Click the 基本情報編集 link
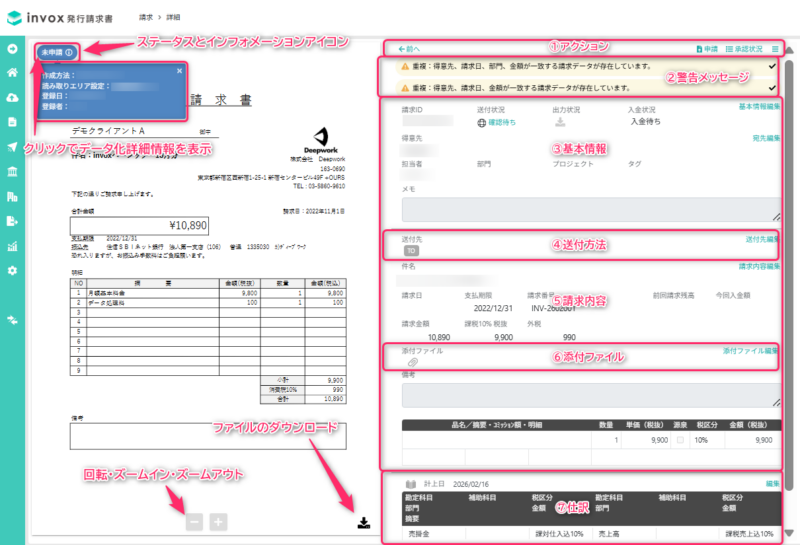The height and width of the screenshot is (545, 800). coord(760,106)
